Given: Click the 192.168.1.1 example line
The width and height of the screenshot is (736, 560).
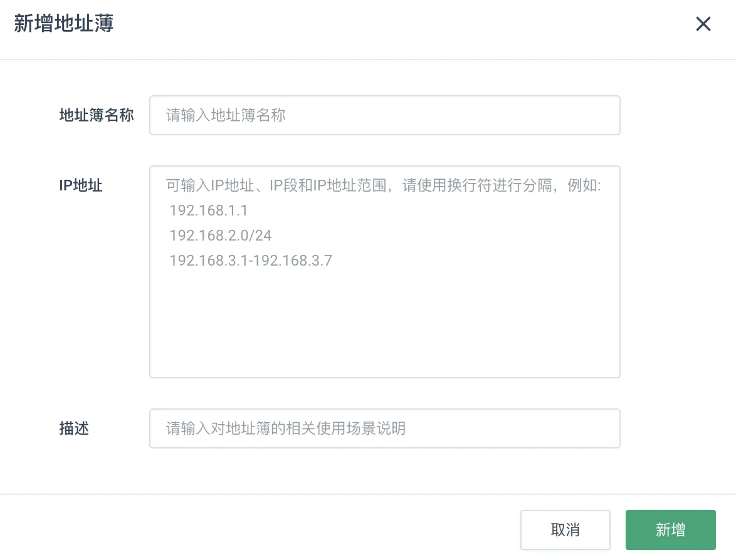Looking at the screenshot, I should click(208, 210).
